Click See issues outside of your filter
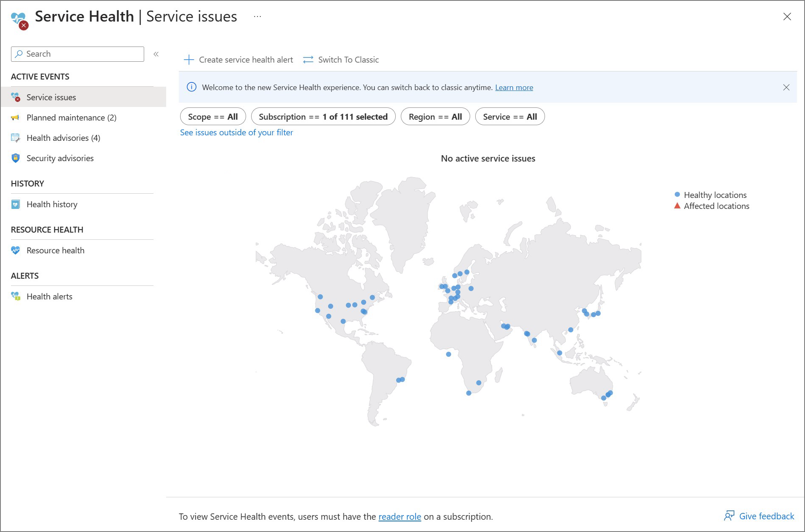805x532 pixels. [x=236, y=132]
